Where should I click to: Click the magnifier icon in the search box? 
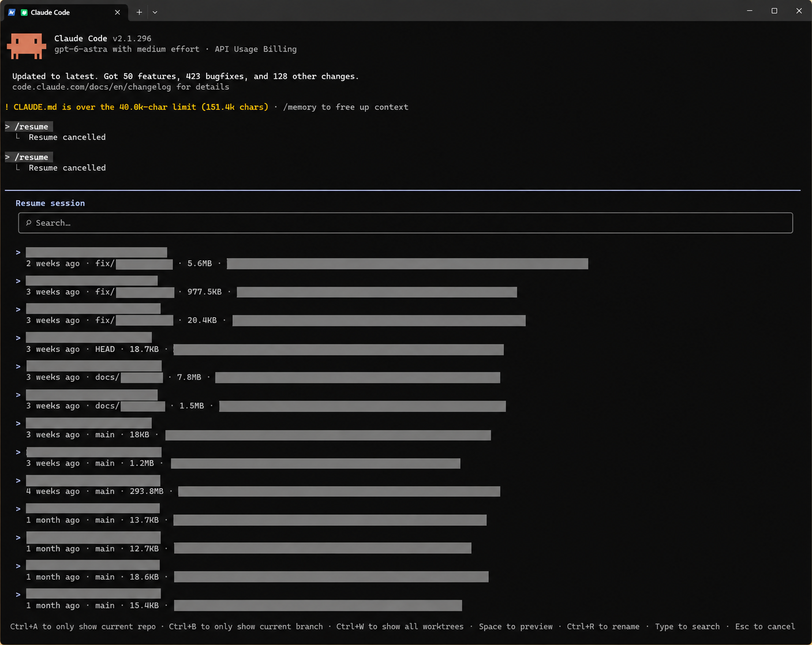(x=28, y=223)
